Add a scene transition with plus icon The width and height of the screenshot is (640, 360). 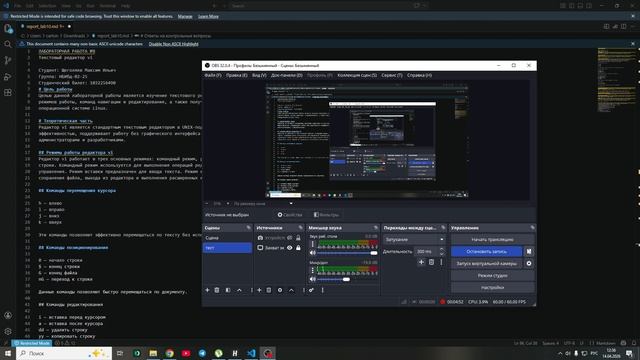click(421, 262)
